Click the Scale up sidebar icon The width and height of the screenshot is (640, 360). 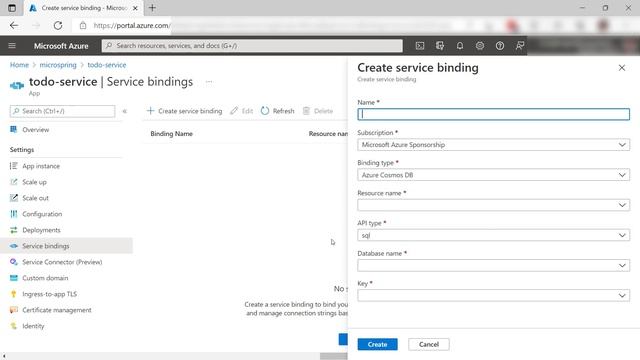[x=13, y=182]
